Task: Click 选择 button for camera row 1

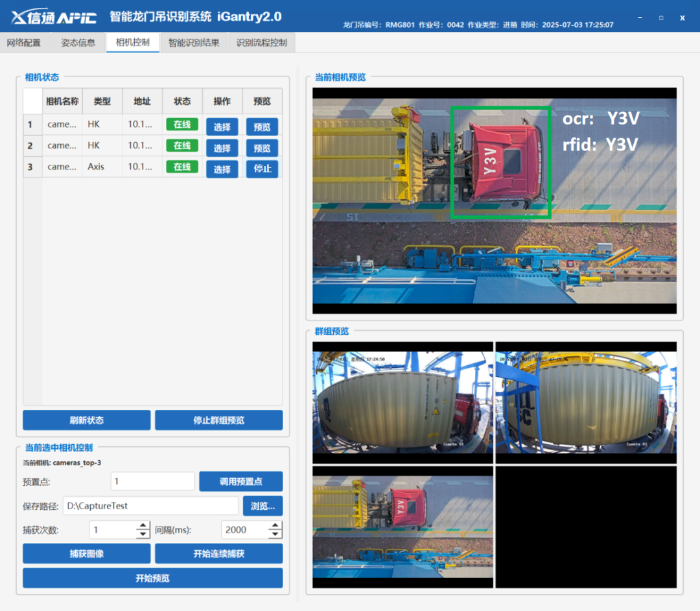Action: pos(222,126)
